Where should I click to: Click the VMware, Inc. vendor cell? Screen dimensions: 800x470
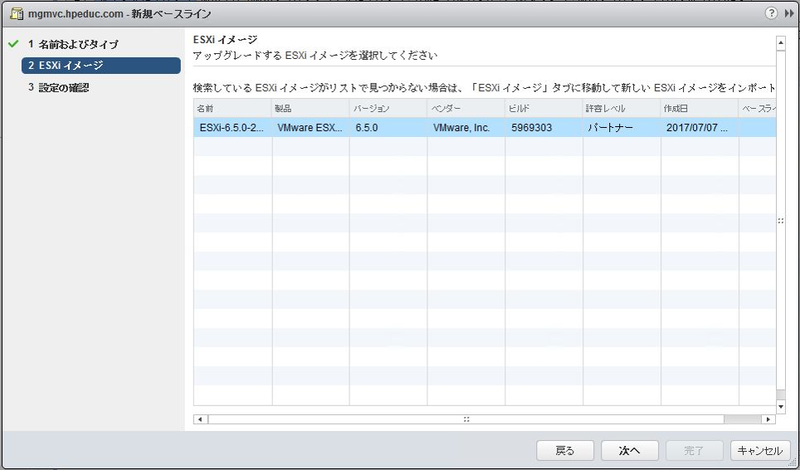tap(466, 128)
